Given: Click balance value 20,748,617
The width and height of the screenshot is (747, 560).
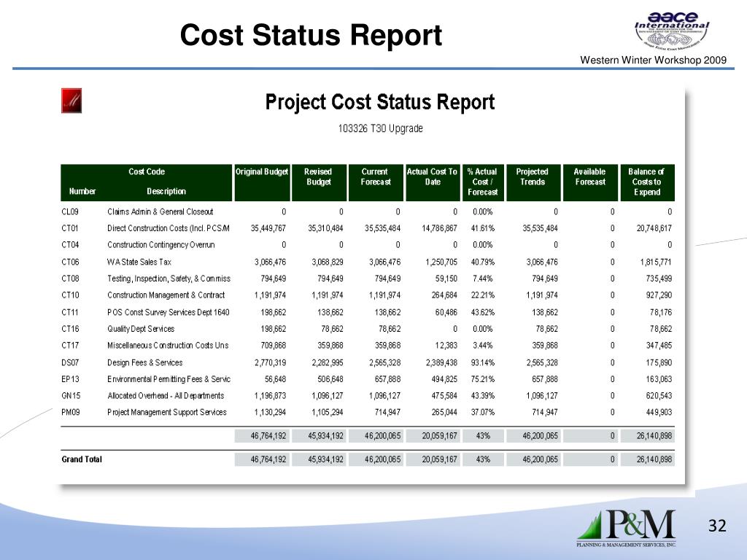Looking at the screenshot, I should (x=654, y=228).
